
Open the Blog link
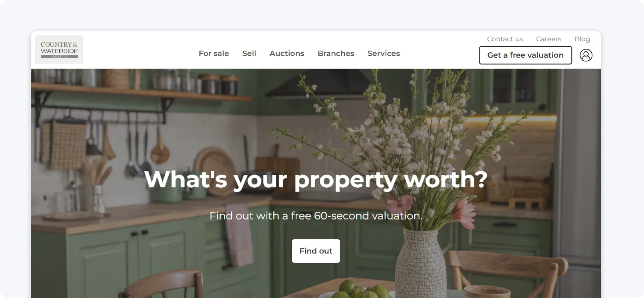582,39
